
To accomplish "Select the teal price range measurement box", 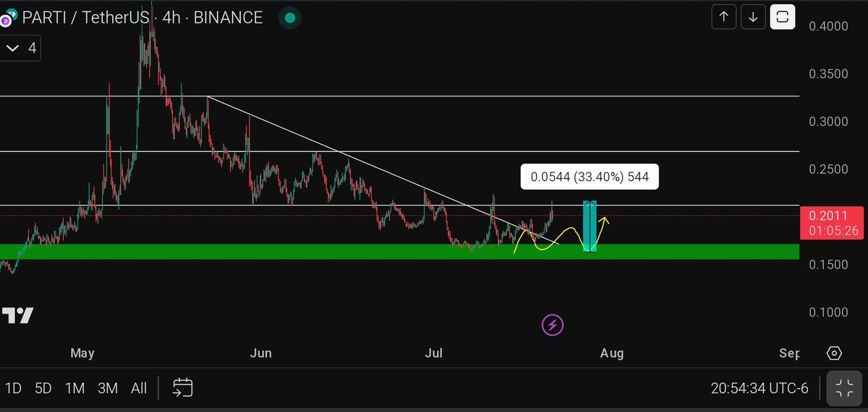I will click(590, 226).
